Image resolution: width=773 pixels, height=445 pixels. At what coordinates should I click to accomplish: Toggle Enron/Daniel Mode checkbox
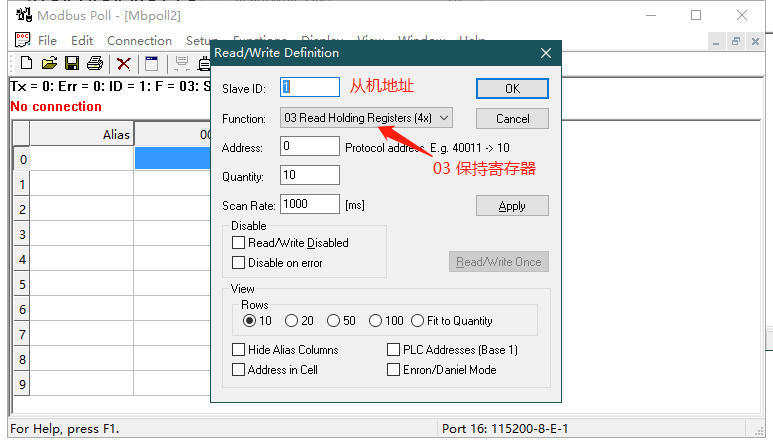point(393,370)
